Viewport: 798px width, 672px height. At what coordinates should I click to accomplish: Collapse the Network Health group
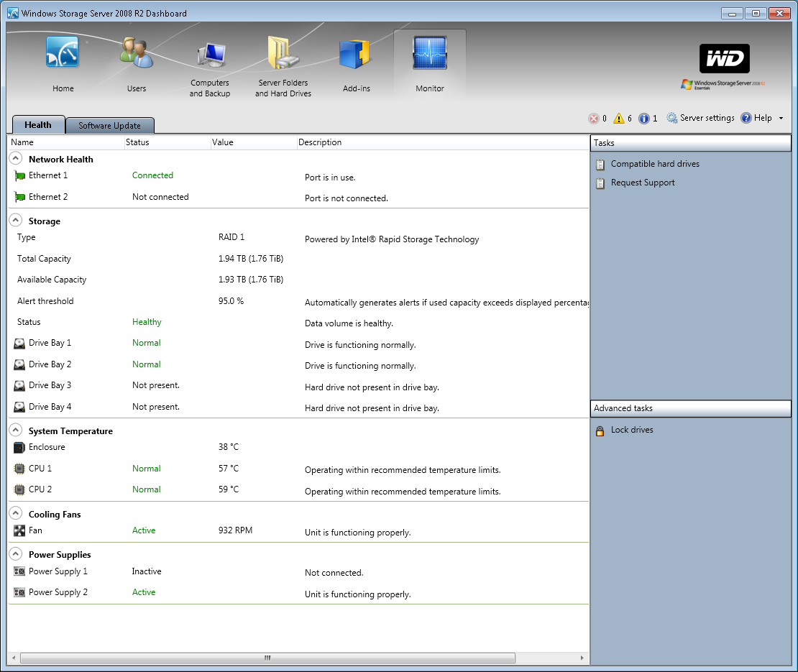click(16, 159)
